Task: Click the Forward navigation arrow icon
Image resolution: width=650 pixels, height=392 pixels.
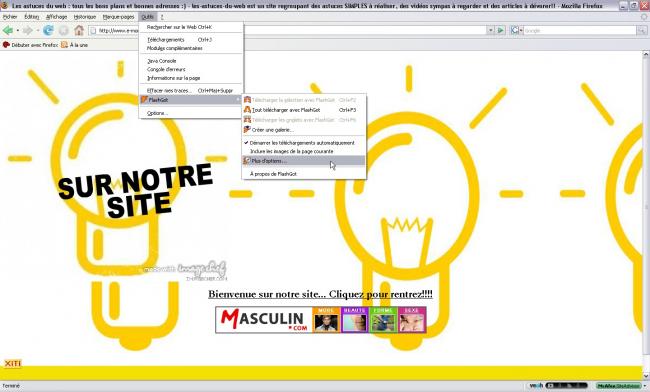Action: click(28, 30)
